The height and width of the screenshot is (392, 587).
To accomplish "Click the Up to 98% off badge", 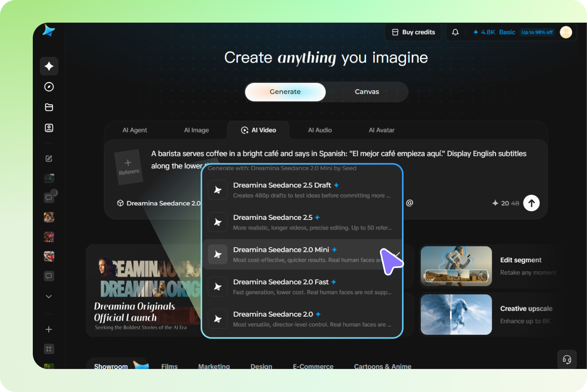I will tap(537, 32).
